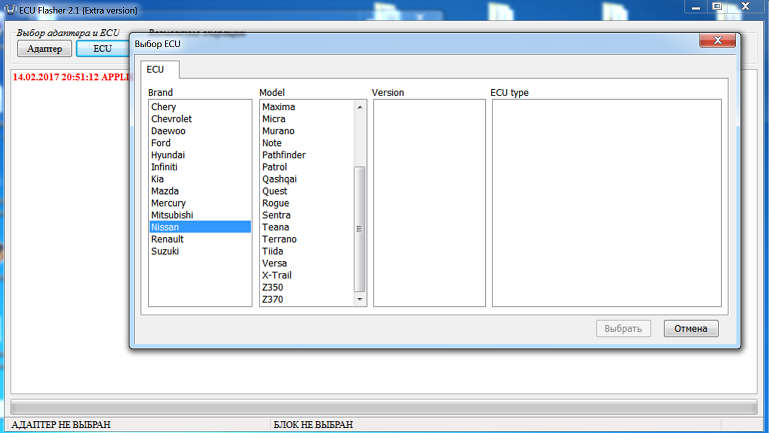Choose Versa model
Image resolution: width=769 pixels, height=433 pixels.
tap(307, 263)
